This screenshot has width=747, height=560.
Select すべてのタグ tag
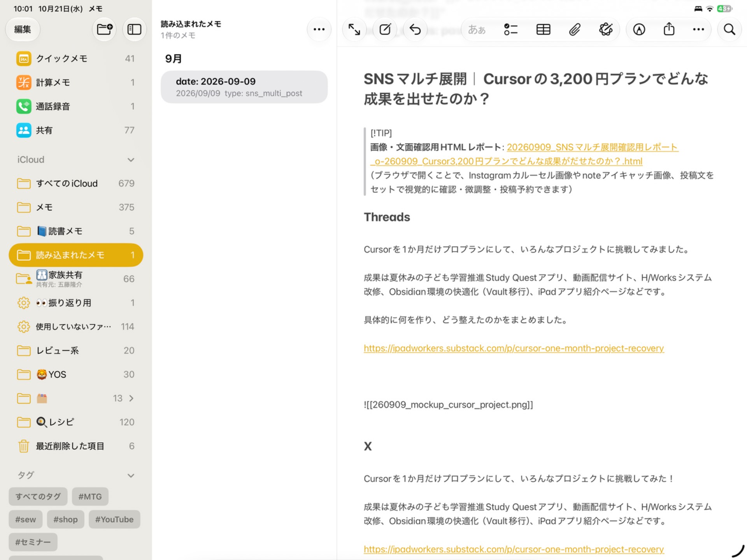tap(38, 497)
